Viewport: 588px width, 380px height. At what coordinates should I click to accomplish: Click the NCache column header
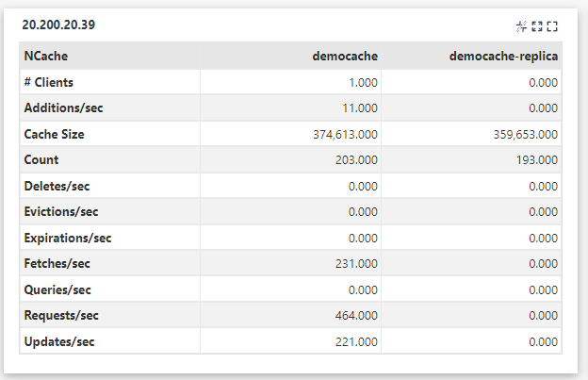click(46, 56)
